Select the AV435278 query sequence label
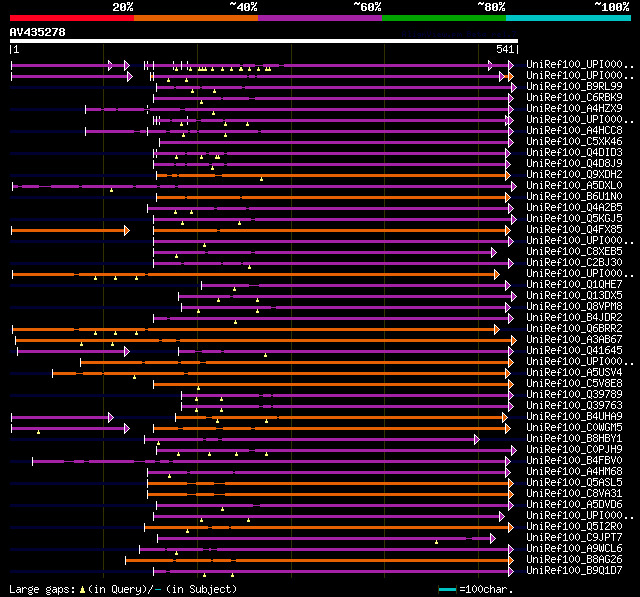The height and width of the screenshot is (597, 640). point(38,32)
